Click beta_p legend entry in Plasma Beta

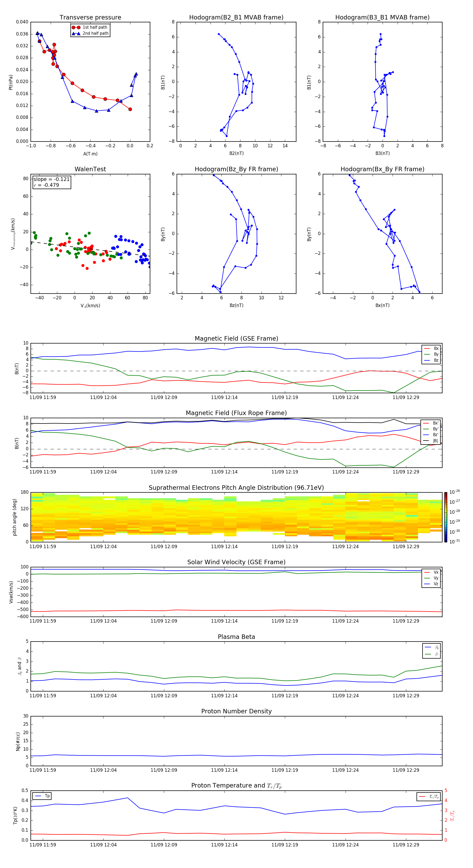click(x=431, y=647)
